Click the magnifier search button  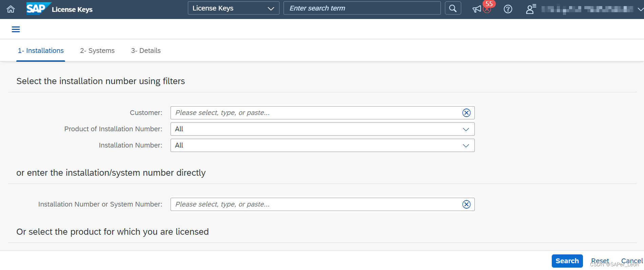pyautogui.click(x=453, y=8)
